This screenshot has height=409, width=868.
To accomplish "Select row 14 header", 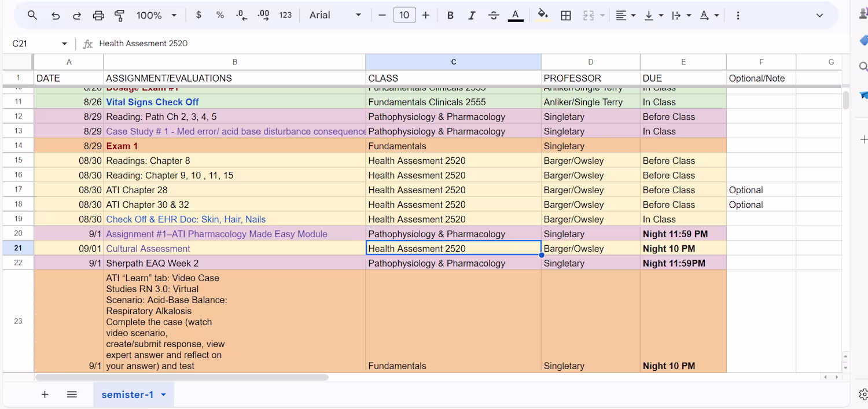I will [18, 146].
